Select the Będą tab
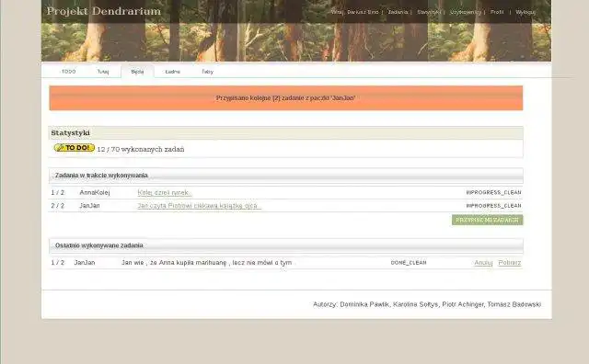The width and height of the screenshot is (589, 364). (x=137, y=72)
